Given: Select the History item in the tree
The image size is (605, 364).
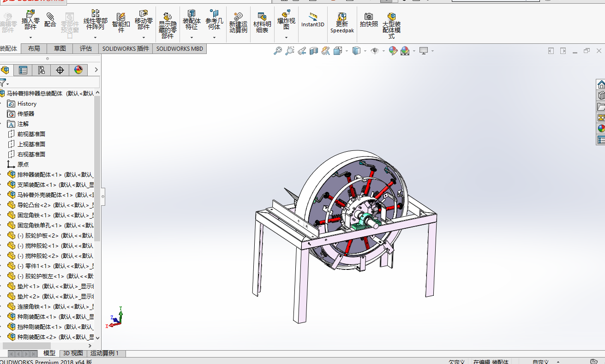Looking at the screenshot, I should point(27,104).
